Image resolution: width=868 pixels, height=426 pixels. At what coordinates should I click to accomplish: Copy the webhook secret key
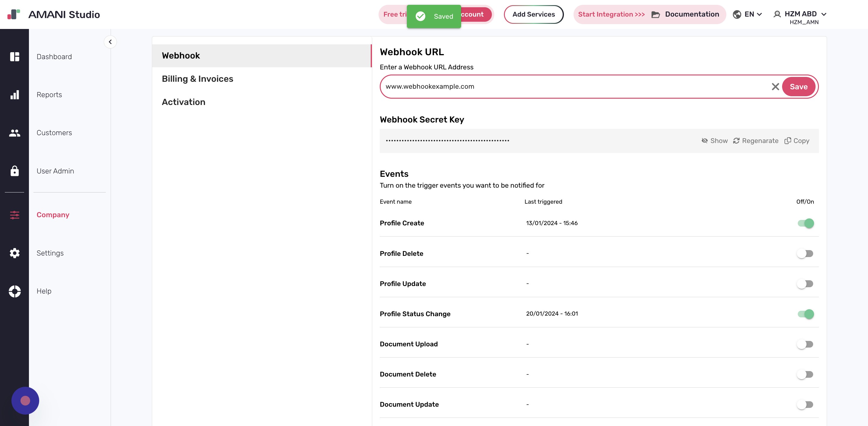797,141
